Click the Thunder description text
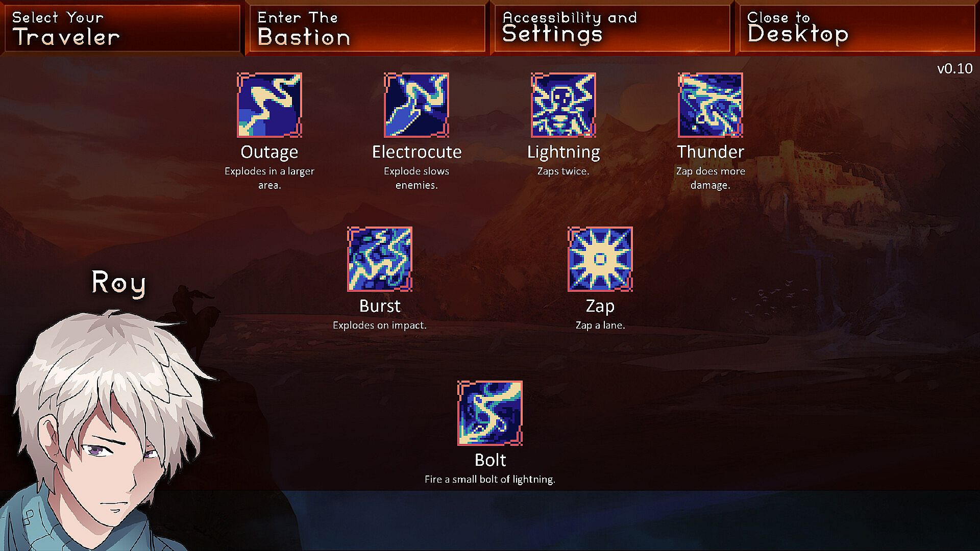Image resolution: width=980 pixels, height=551 pixels. tap(710, 178)
